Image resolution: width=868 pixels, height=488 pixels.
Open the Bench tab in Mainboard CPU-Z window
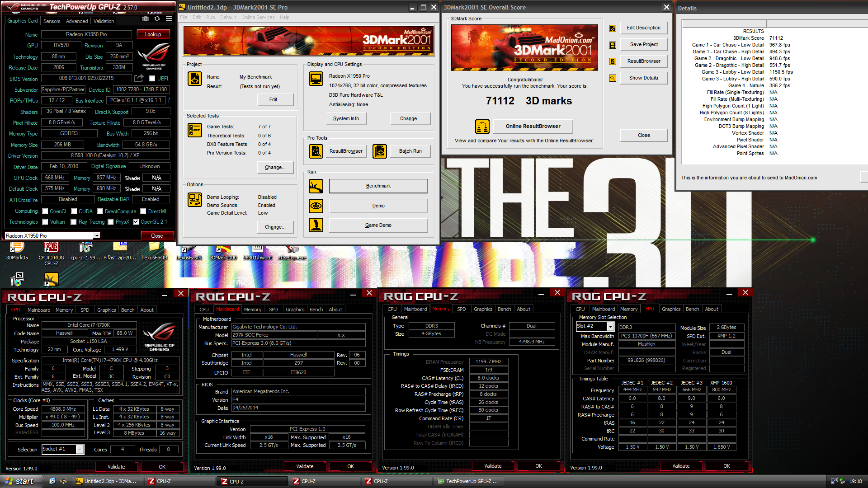click(316, 310)
